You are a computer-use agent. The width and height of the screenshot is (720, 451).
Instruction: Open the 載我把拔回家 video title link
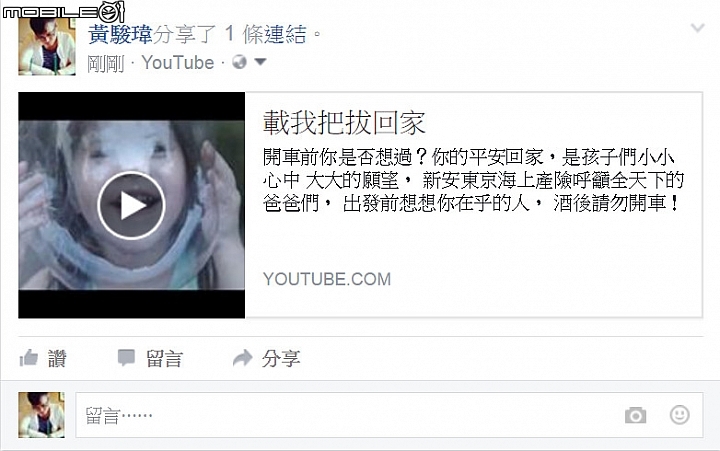344,123
